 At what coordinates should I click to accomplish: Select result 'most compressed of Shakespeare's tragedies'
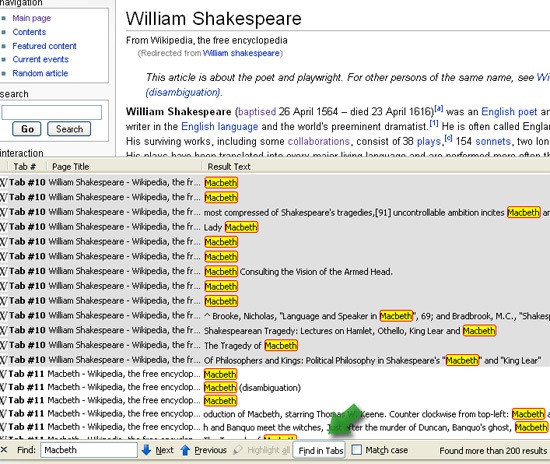click(x=275, y=212)
